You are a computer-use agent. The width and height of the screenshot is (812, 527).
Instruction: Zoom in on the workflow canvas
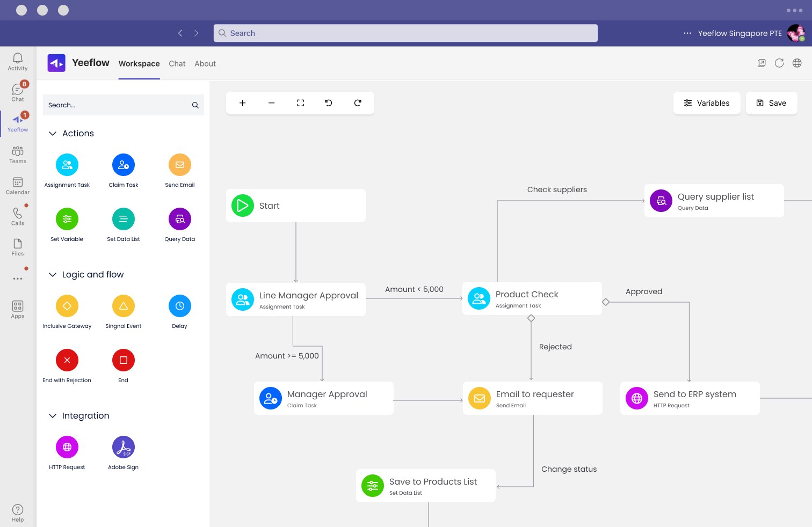tap(242, 103)
